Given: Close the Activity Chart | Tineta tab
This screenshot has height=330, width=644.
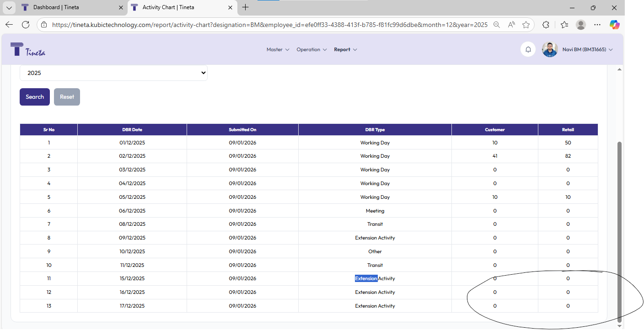Looking at the screenshot, I should click(231, 7).
